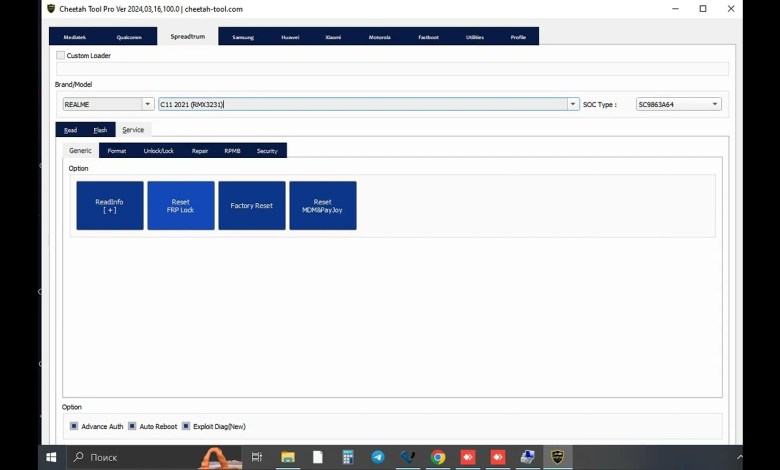780x470 pixels.
Task: Toggle the Advance Auth checkbox
Action: tap(74, 426)
